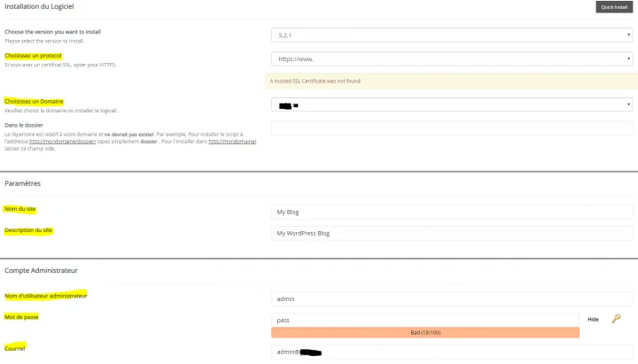The height and width of the screenshot is (364, 638).
Task: Expand the protocol dropdown showing https://www.
Action: click(452, 58)
